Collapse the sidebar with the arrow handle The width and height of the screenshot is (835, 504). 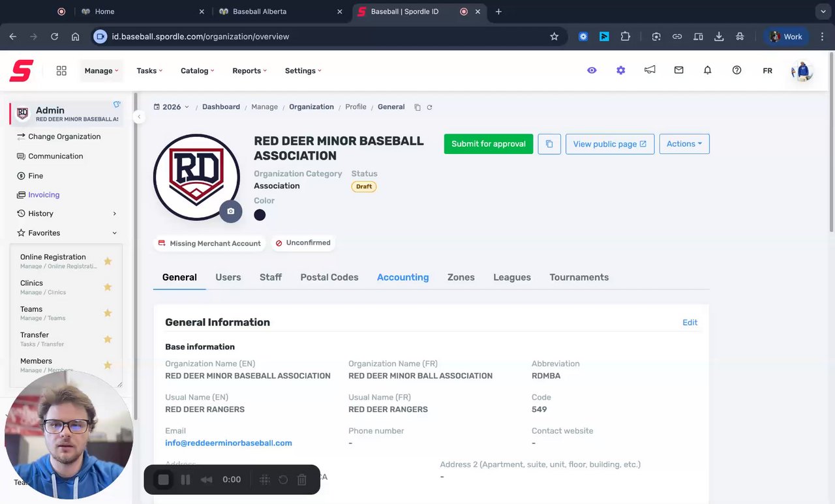[138, 117]
